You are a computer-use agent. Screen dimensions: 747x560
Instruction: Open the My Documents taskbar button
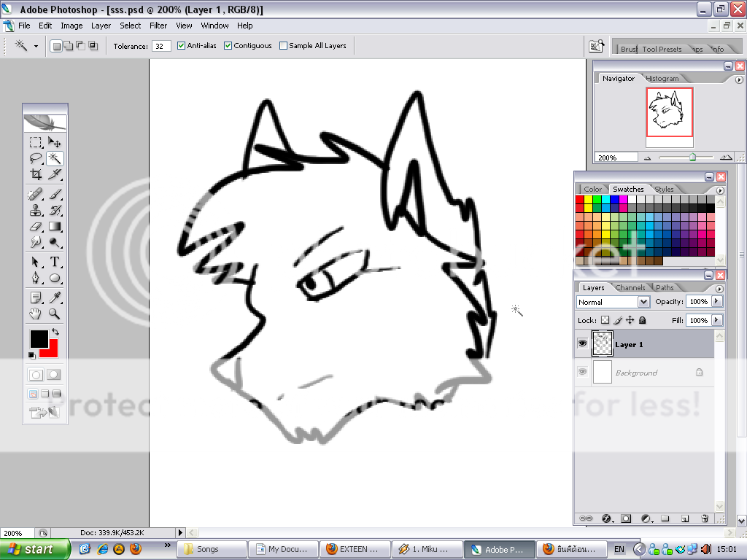283,549
